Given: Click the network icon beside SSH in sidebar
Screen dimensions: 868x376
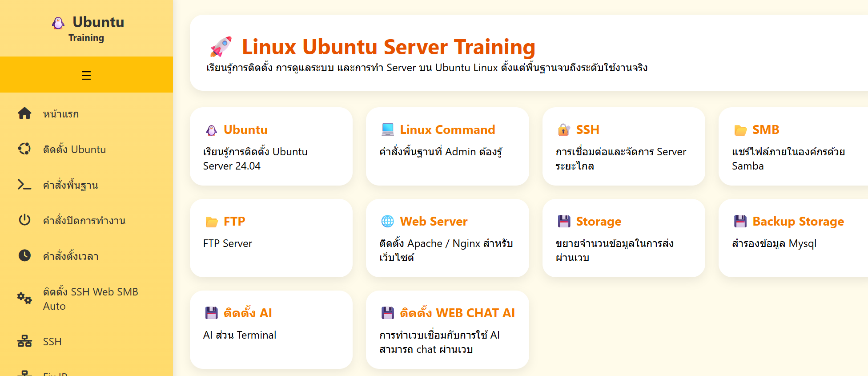Looking at the screenshot, I should 24,341.
